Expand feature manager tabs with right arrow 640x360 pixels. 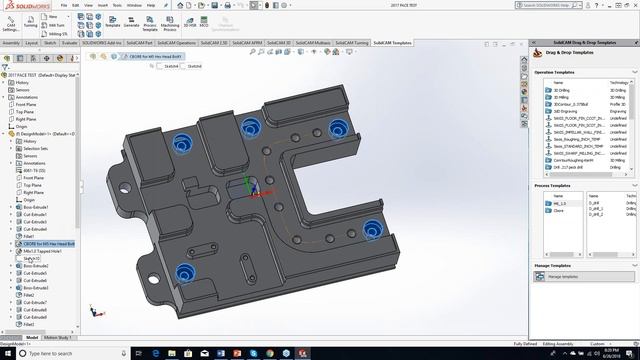pyautogui.click(x=77, y=58)
